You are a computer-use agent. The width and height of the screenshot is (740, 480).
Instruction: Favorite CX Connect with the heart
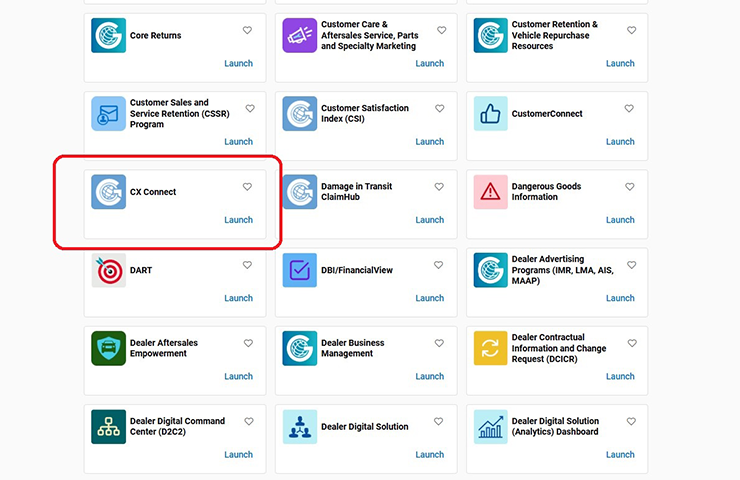click(x=247, y=187)
